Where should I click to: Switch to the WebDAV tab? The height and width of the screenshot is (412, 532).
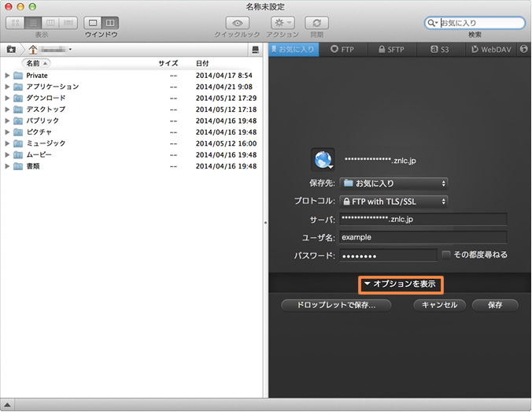(491, 49)
